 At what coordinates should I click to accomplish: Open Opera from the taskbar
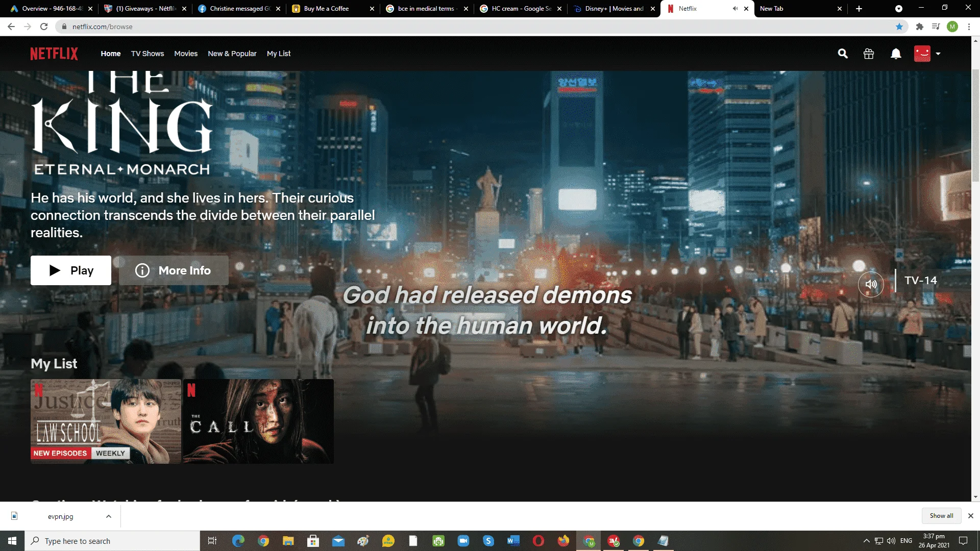point(538,541)
